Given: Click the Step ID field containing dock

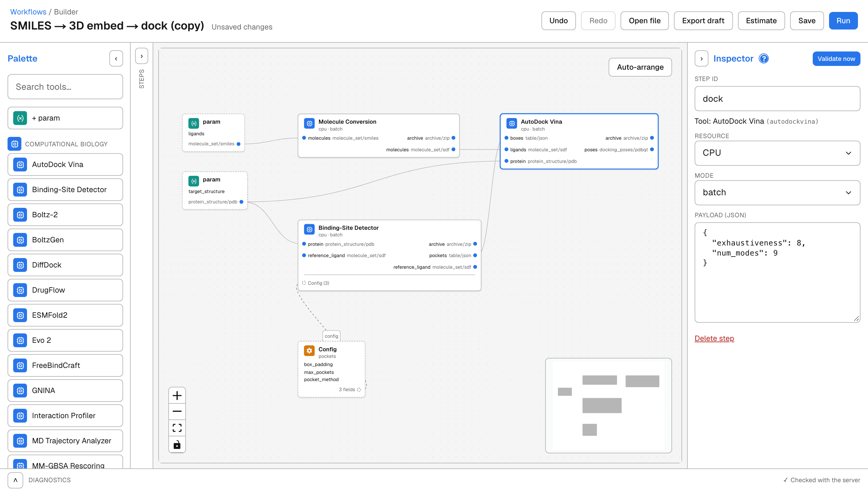Looking at the screenshot, I should click(x=777, y=99).
